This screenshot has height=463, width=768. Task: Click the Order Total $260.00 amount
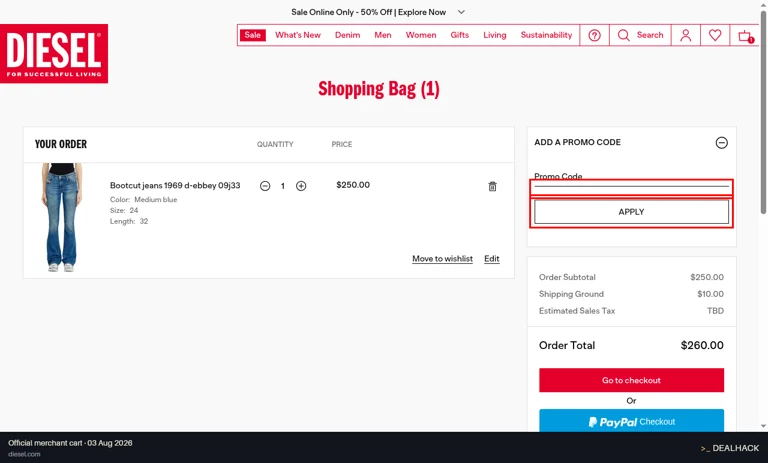[702, 345]
